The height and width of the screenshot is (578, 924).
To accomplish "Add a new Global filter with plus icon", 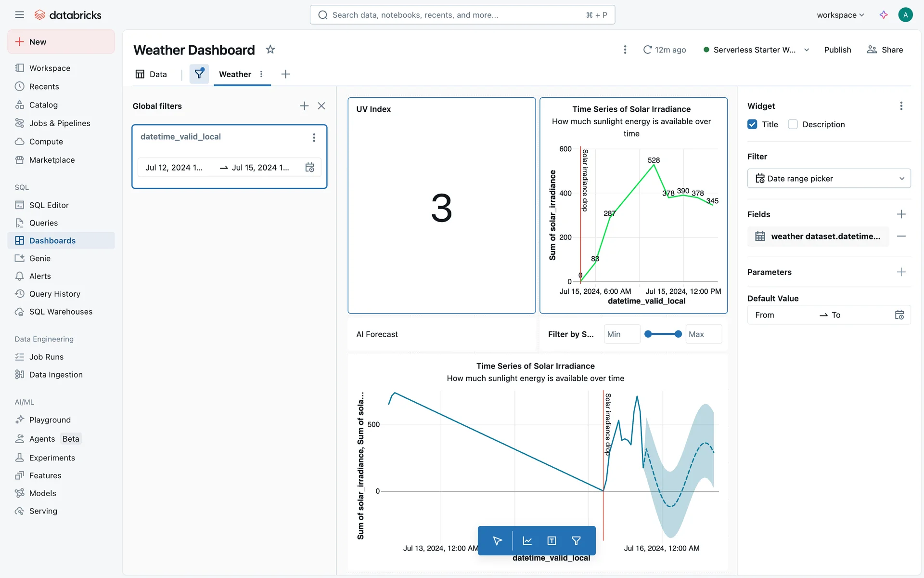I will pos(304,106).
